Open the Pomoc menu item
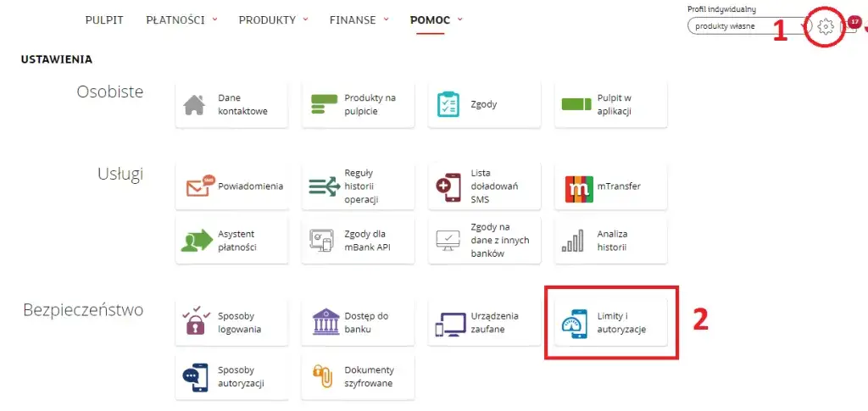Viewport: 868px width, 411px height. coord(430,19)
